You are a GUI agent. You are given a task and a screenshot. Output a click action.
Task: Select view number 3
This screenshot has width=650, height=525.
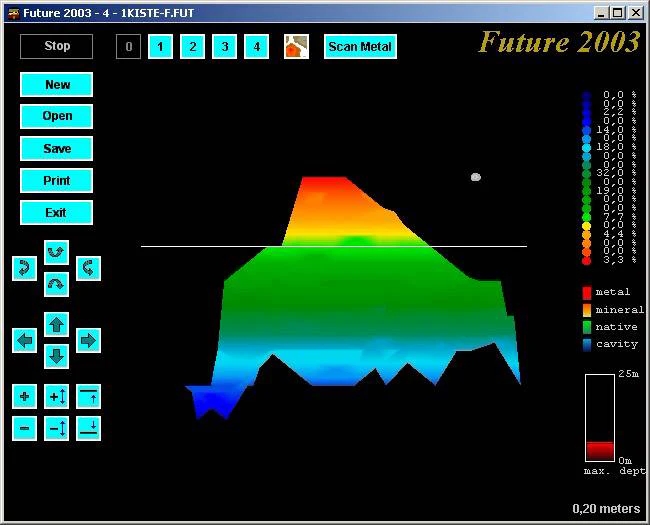(x=224, y=46)
